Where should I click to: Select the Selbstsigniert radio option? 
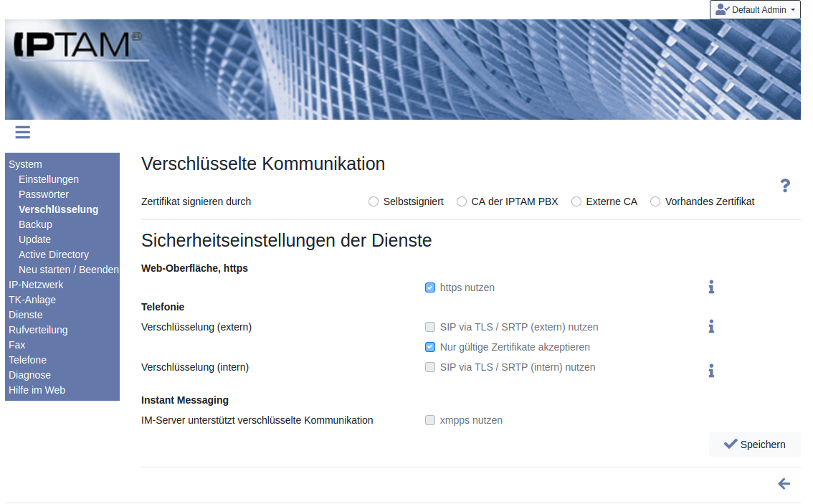(x=374, y=201)
